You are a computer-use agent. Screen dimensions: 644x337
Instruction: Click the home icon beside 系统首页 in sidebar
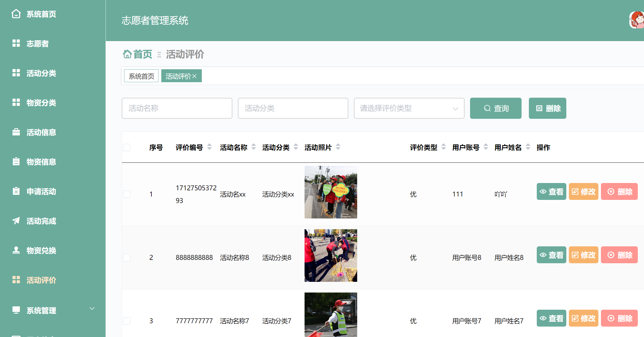[x=16, y=14]
